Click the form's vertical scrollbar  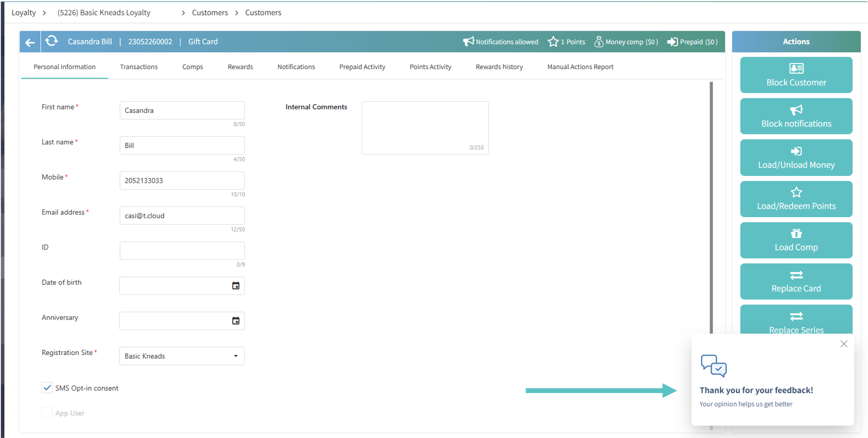coord(711,209)
